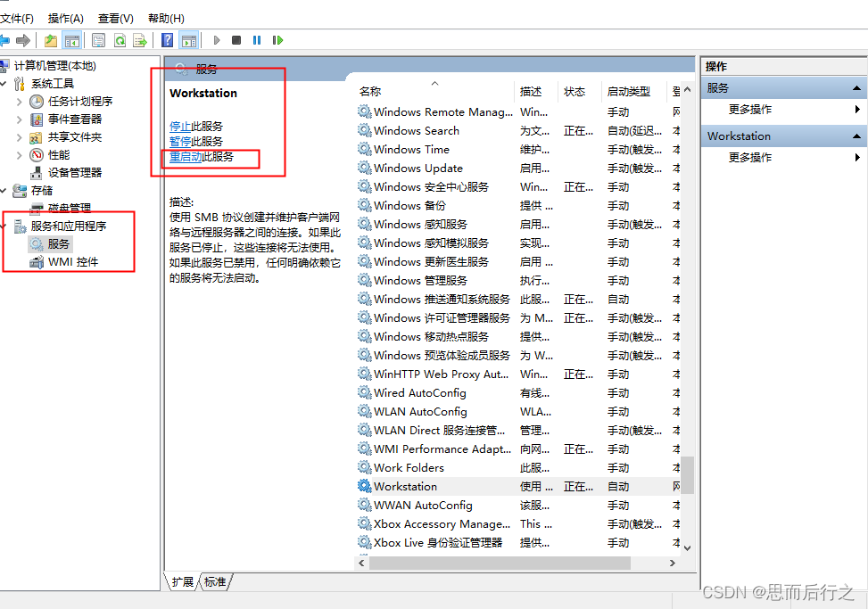Click the vertical scrollbar down arrow
868x609 pixels.
coord(688,547)
